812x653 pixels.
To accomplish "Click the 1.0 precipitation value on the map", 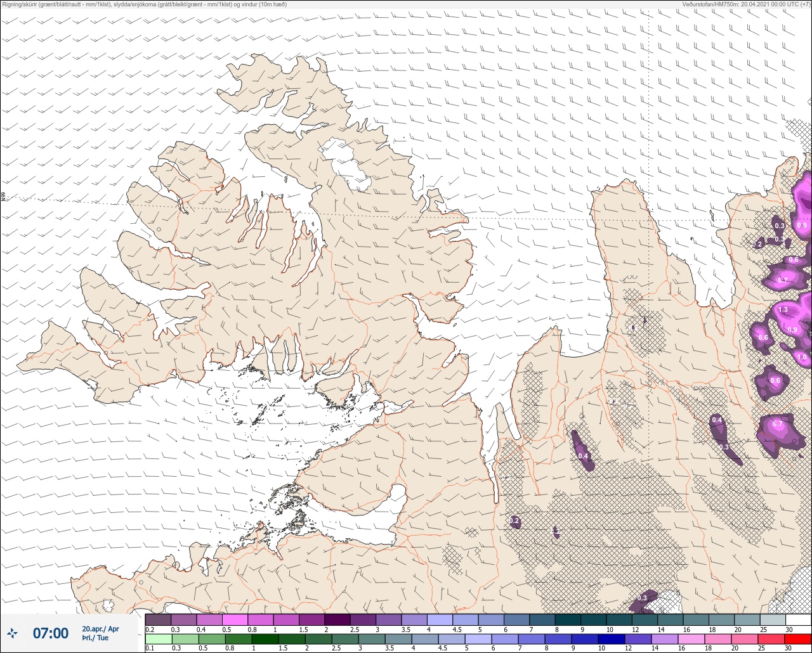I will coord(802,357).
